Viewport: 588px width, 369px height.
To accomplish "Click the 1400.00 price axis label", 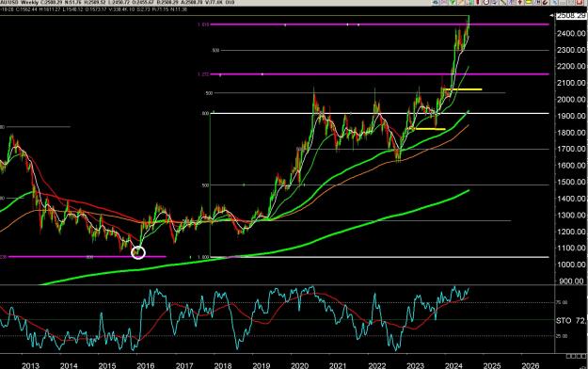I will tap(570, 199).
